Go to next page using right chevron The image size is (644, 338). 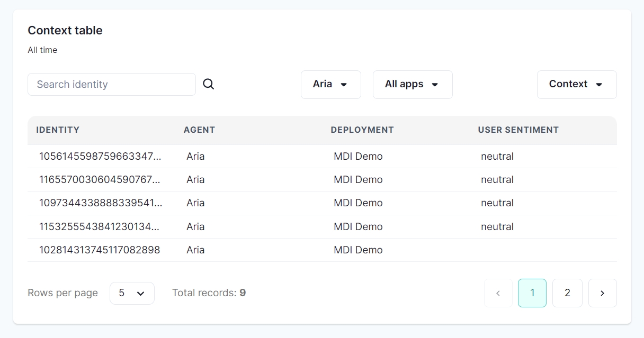(602, 293)
